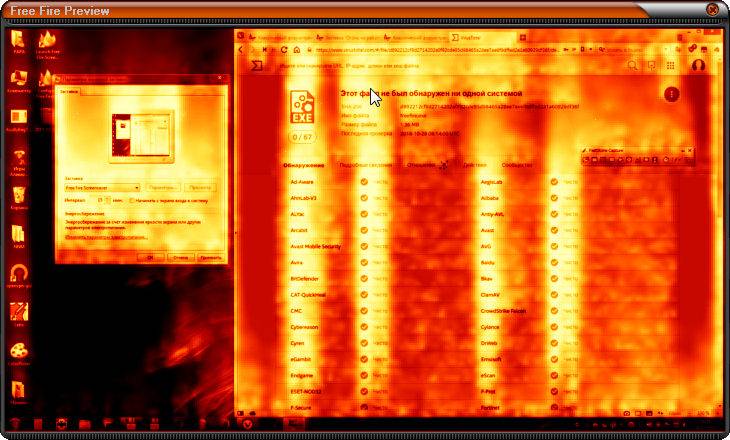Click the Emsisoft engine name
This screenshot has height=440, width=730.
[491, 359]
